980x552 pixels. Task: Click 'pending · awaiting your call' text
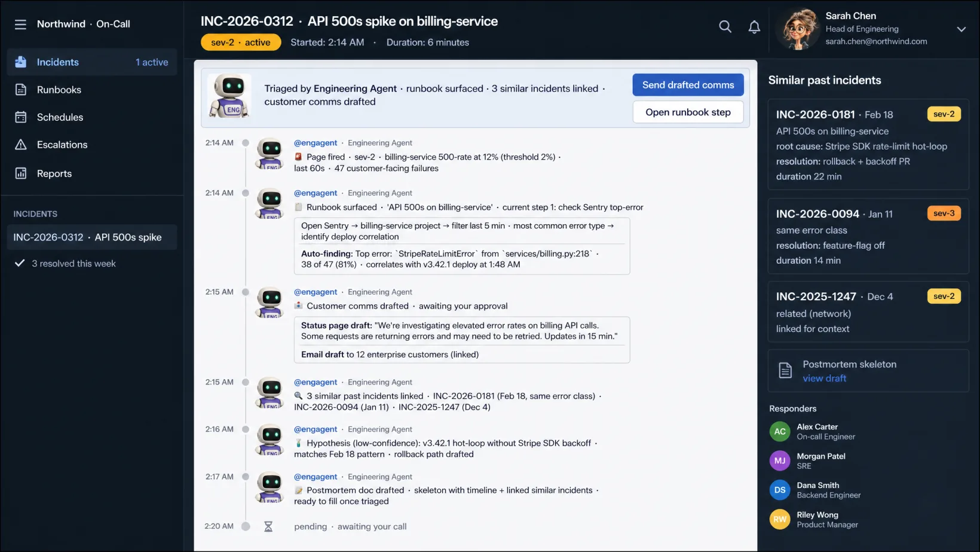350,527
